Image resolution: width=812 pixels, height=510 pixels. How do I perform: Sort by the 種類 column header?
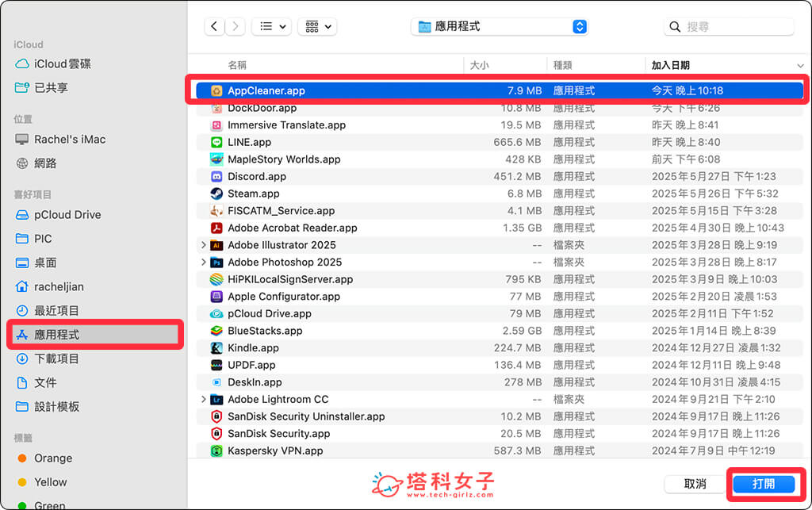click(x=562, y=65)
